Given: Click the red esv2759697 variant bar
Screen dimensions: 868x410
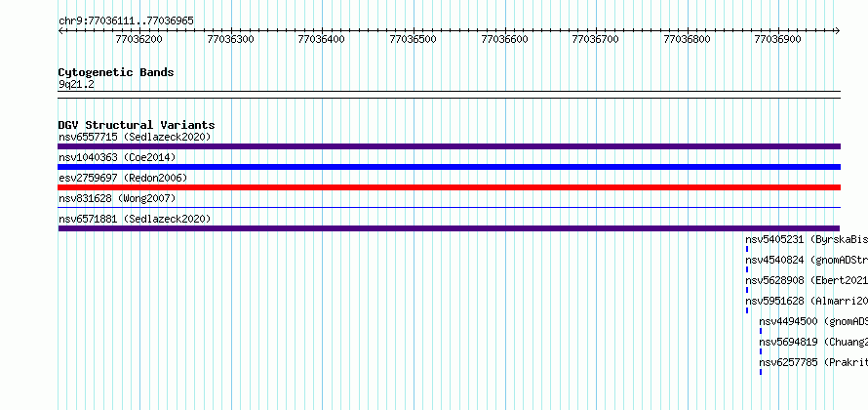Looking at the screenshot, I should 449,187.
